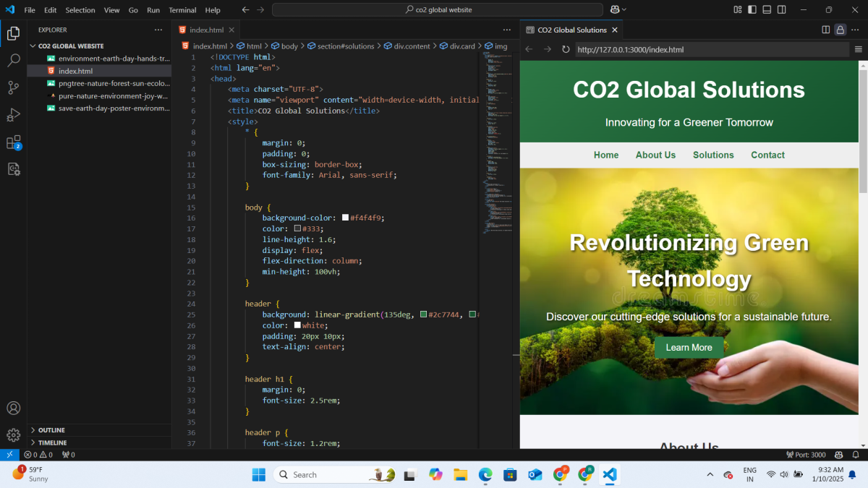The width and height of the screenshot is (868, 488).
Task: Split the editor using the split icon
Action: tap(826, 30)
